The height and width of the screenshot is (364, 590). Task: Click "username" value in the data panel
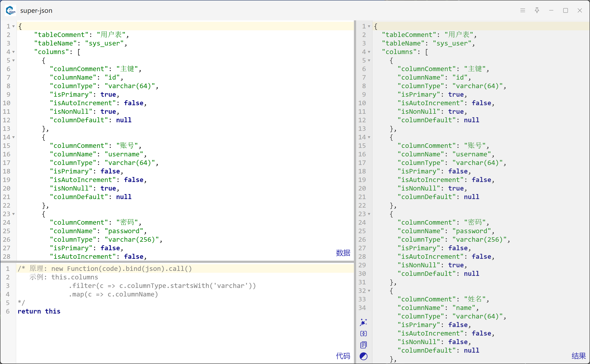click(124, 154)
